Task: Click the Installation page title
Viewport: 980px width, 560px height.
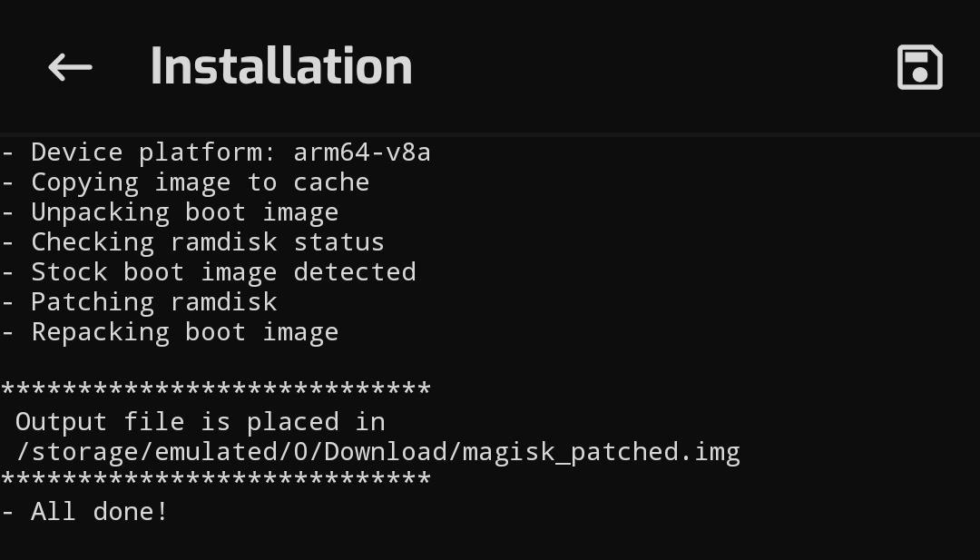Action: pyautogui.click(x=281, y=66)
